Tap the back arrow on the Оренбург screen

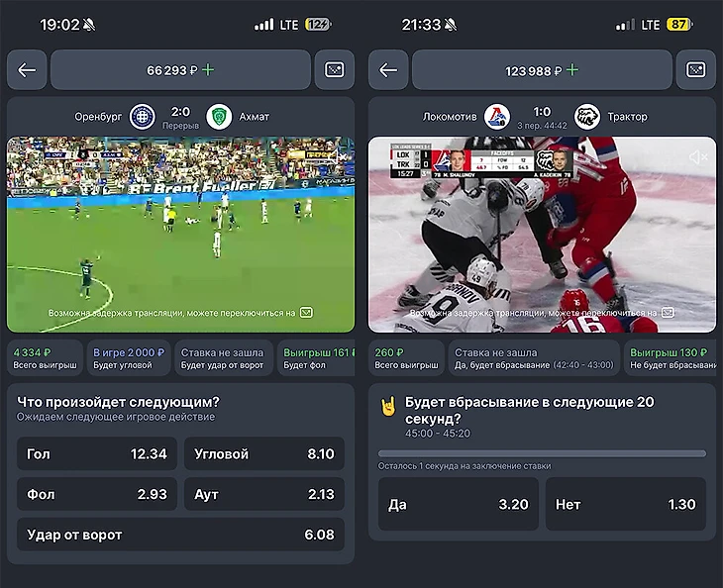coord(27,70)
